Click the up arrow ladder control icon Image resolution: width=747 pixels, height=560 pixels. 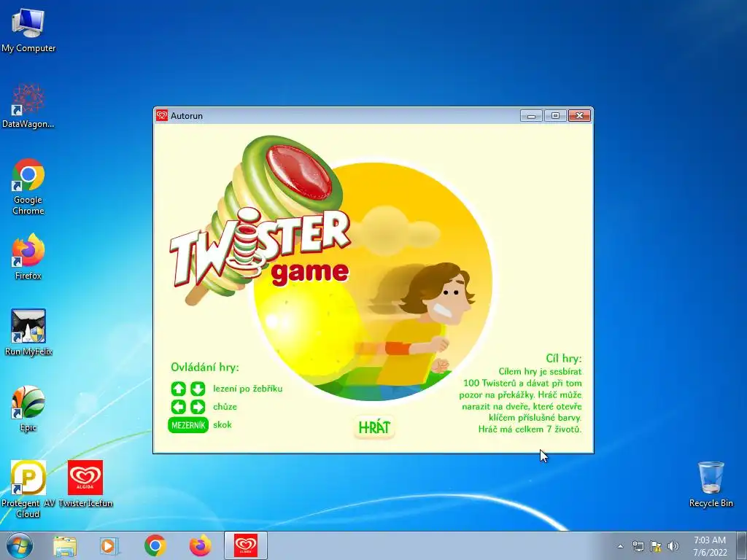[x=179, y=389]
